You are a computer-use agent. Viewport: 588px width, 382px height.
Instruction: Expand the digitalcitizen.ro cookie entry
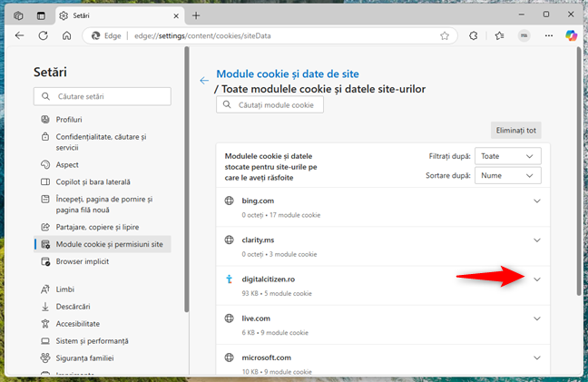[x=537, y=279]
